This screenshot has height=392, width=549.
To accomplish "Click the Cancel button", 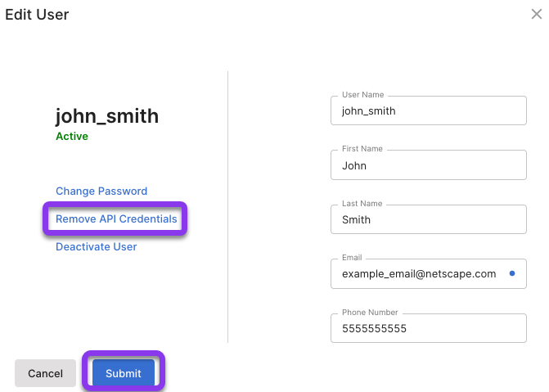I will 45,373.
